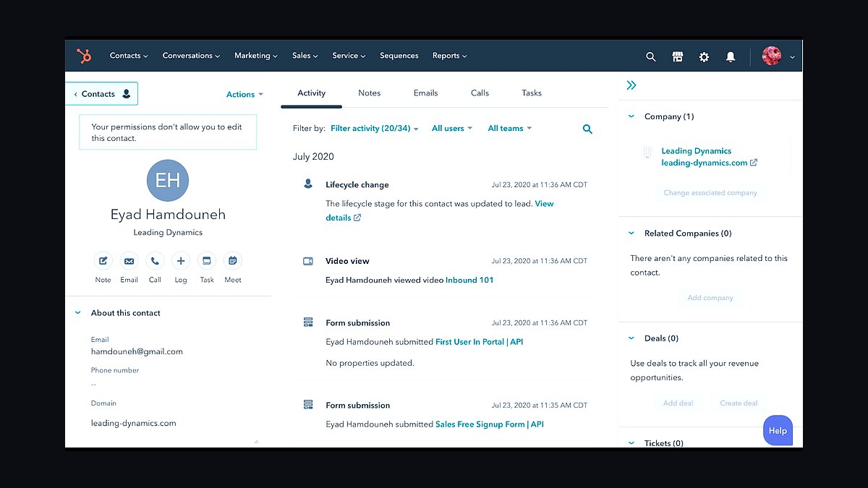Collapse right sidebar with double chevron
The height and width of the screenshot is (488, 868).
coord(631,85)
